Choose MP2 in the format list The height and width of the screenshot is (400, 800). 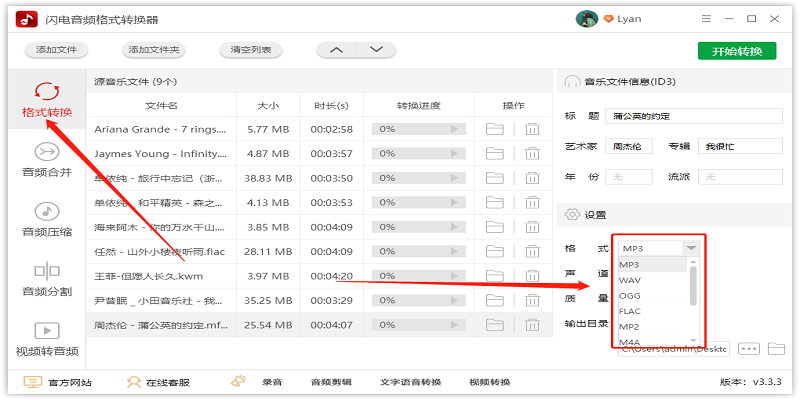click(x=653, y=327)
